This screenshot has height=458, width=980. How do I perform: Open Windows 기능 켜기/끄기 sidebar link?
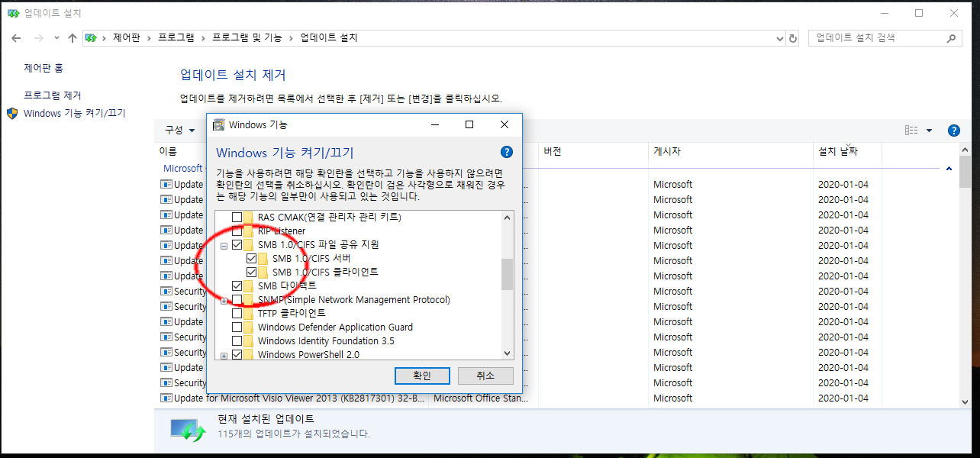pos(75,114)
